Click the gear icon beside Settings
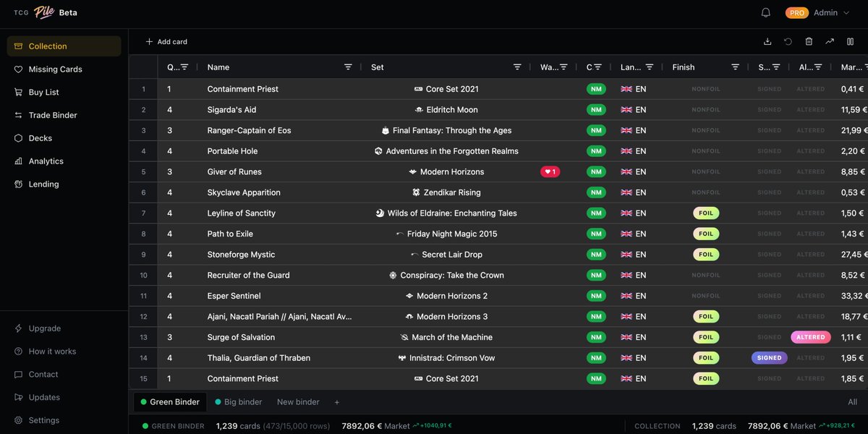The width and height of the screenshot is (868, 434). coord(18,420)
